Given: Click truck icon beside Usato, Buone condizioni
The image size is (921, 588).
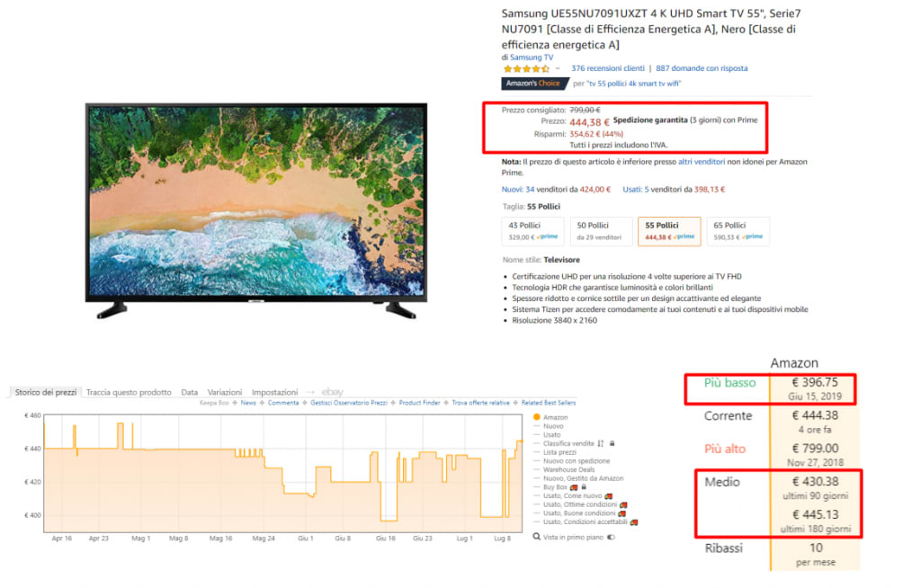Looking at the screenshot, I should coord(622,513).
